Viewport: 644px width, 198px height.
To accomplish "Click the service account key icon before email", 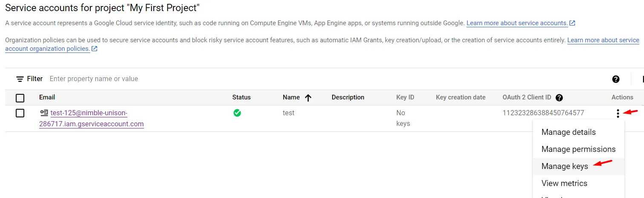I will [x=44, y=113].
